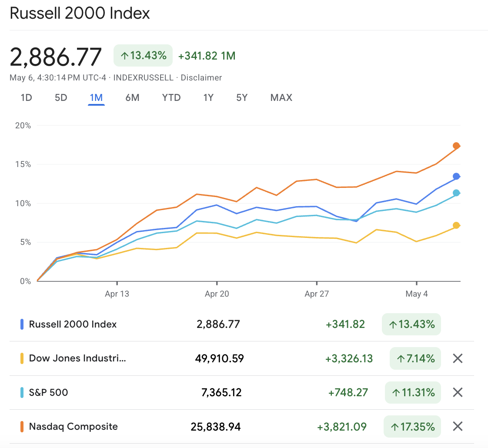Click the 25,838.94 Nasdaq value
The width and height of the screenshot is (488, 448).
pyautogui.click(x=216, y=427)
